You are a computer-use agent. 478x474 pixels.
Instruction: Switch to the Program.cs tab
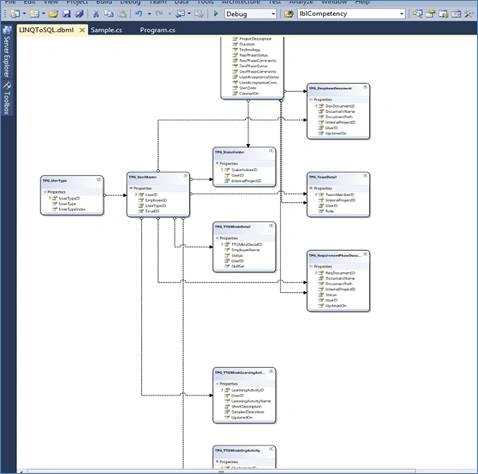click(x=157, y=30)
